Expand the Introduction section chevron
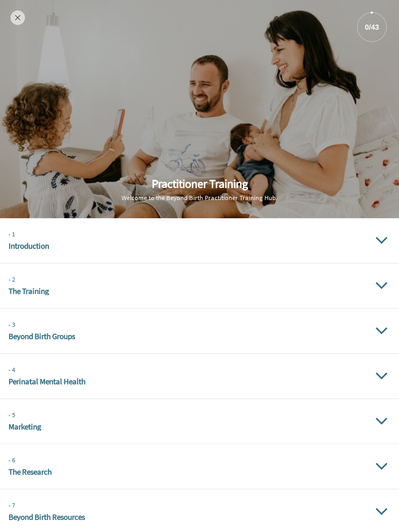Screen dimensions: 399x532 tap(381, 240)
